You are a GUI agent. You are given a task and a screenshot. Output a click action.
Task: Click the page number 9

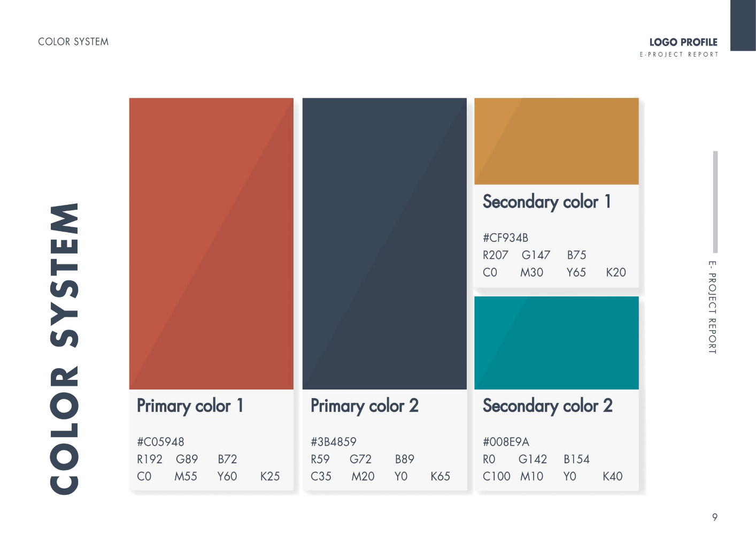click(715, 517)
